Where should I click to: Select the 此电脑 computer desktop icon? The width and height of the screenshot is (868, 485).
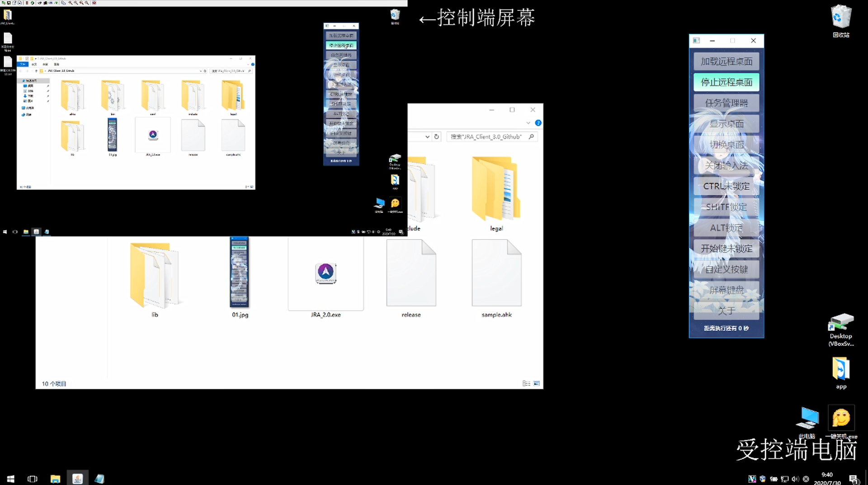tap(807, 422)
